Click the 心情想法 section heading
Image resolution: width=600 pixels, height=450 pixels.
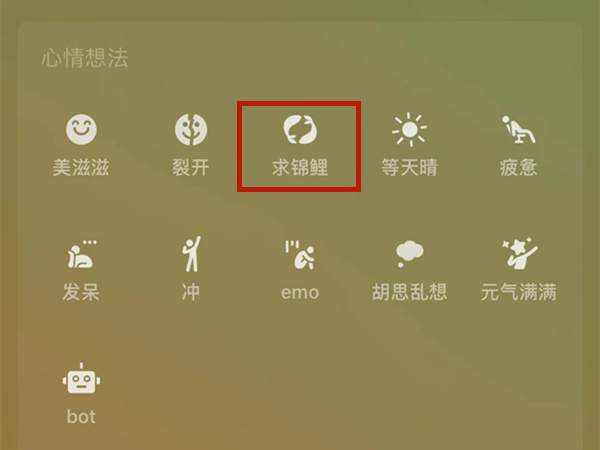85,58
